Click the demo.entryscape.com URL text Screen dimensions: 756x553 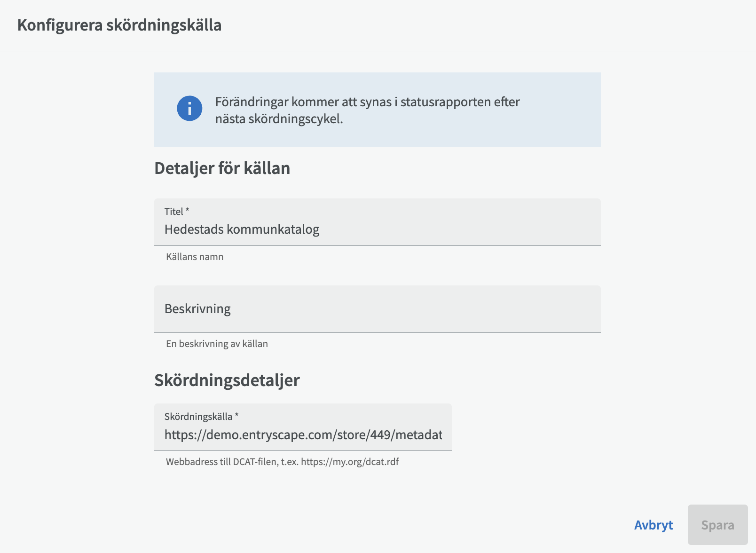point(303,434)
